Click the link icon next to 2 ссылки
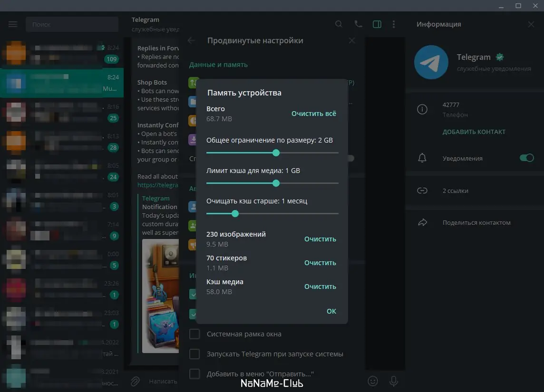Image resolution: width=544 pixels, height=392 pixels. [422, 191]
